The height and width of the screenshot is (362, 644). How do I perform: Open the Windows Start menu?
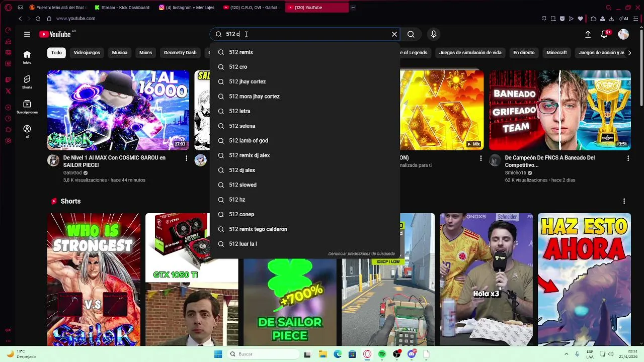[218, 354]
